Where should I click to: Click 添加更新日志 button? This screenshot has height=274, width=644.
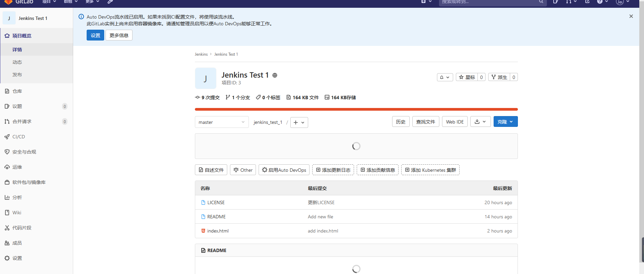[x=333, y=170]
